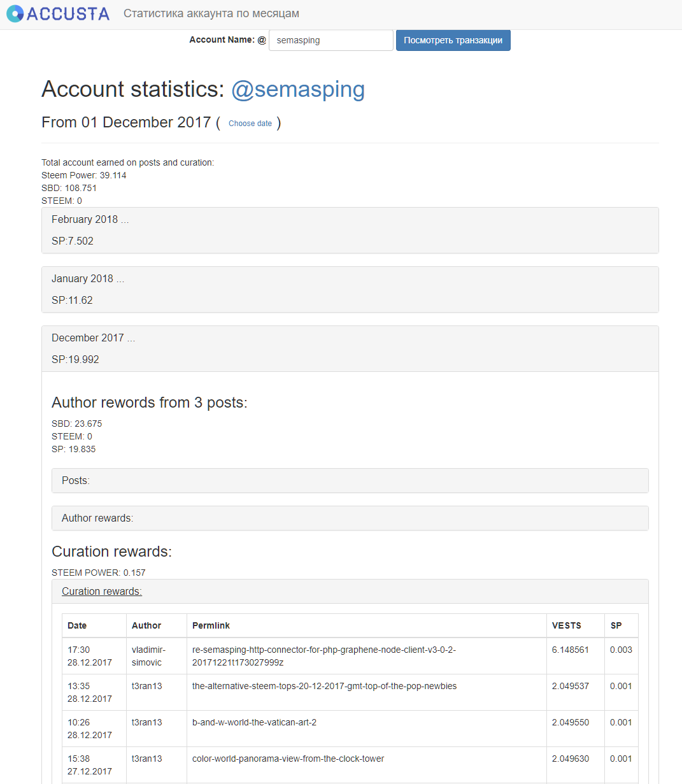
Task: Open the @semasping account link
Action: [298, 89]
